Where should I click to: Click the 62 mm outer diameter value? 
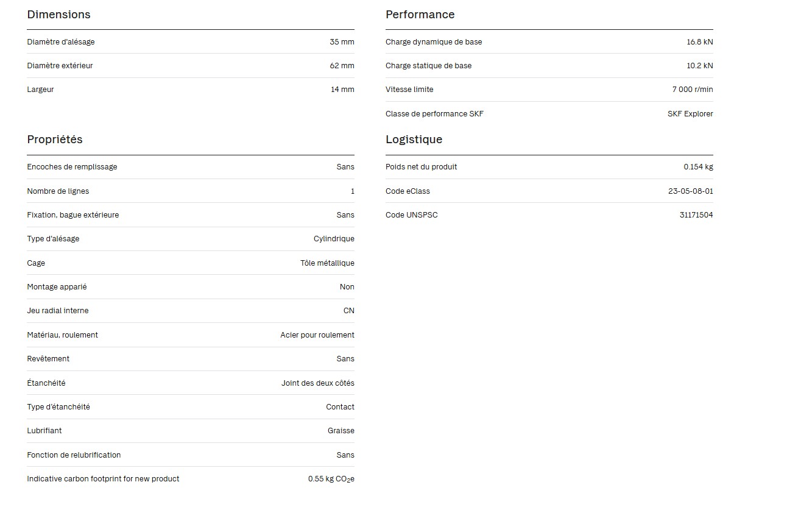[342, 66]
